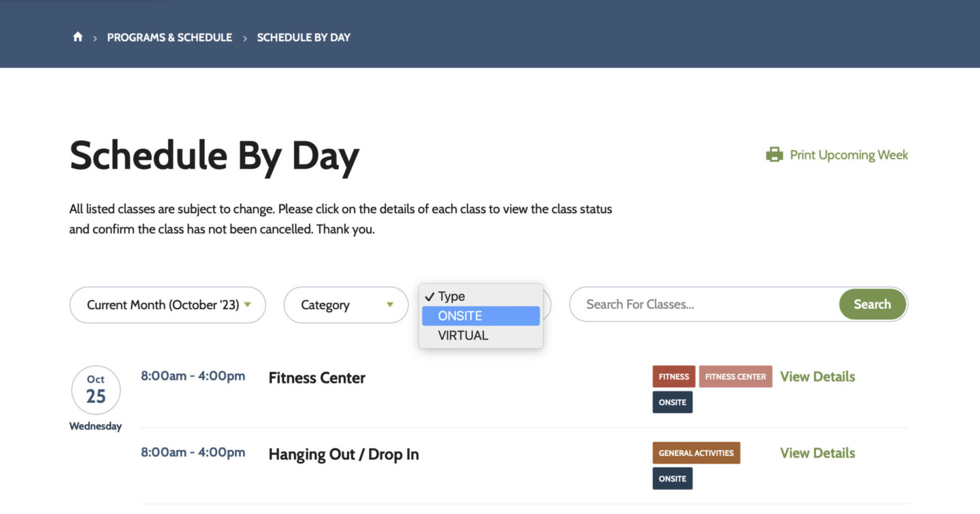The height and width of the screenshot is (514, 980).
Task: Click the printer icon beside Print Upcoming Week
Action: [774, 155]
